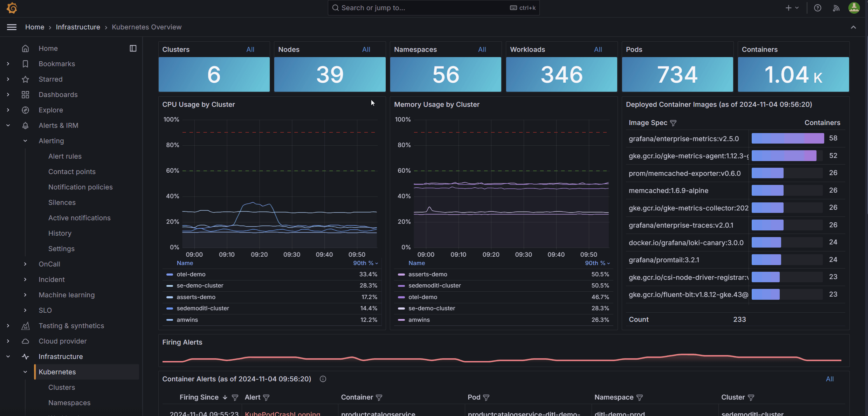Toggle otel-demo series in CPU legend
Viewport: 868px width, 416px height.
191,274
